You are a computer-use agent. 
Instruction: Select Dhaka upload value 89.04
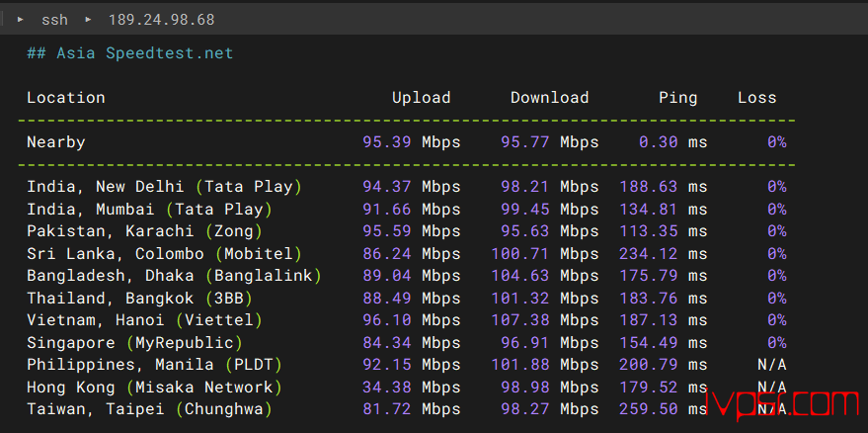pyautogui.click(x=386, y=276)
